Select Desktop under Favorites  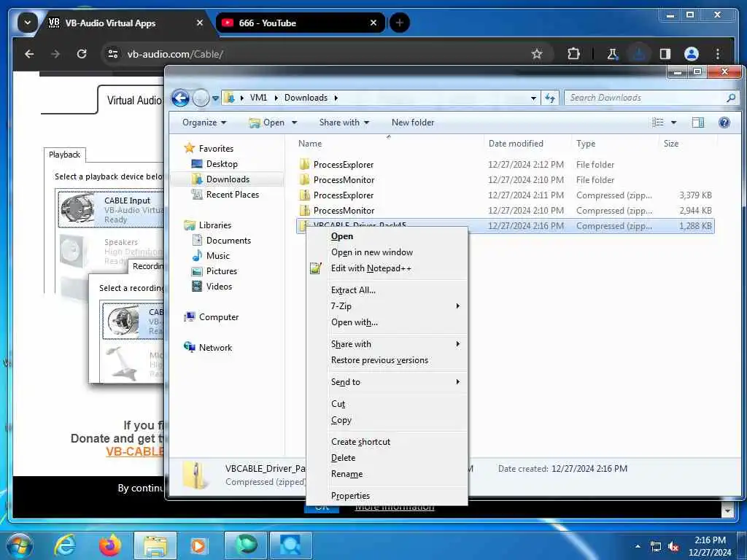(214, 164)
